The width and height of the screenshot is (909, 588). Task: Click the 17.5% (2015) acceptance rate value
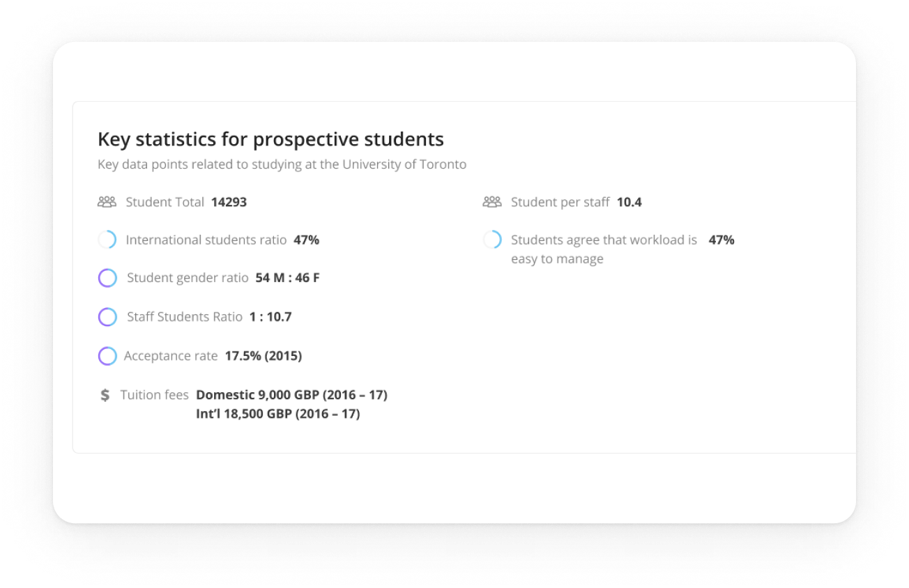(x=263, y=355)
